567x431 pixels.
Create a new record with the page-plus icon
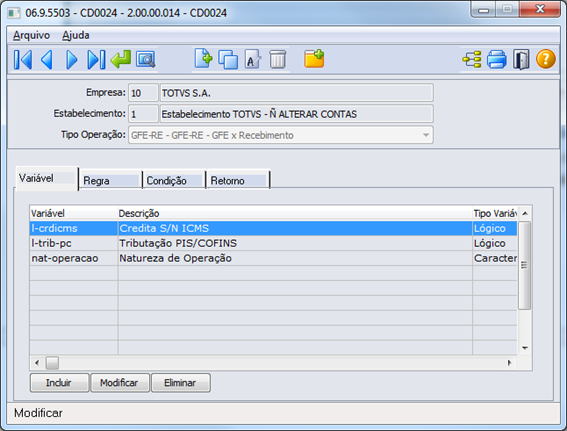203,59
